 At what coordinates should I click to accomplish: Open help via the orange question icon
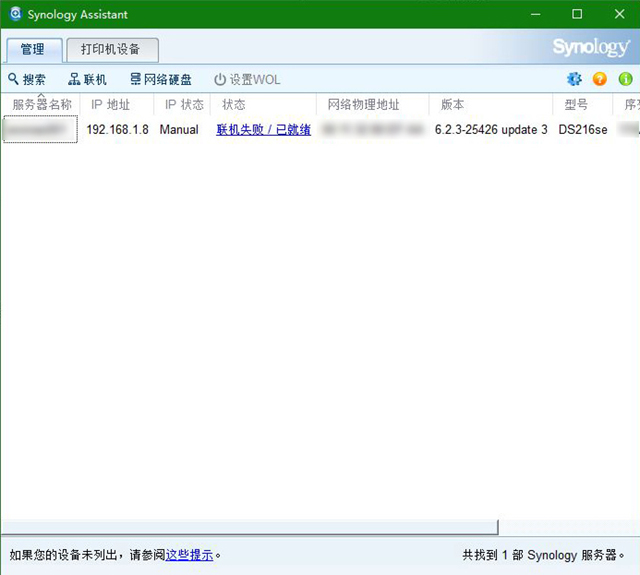[x=600, y=79]
